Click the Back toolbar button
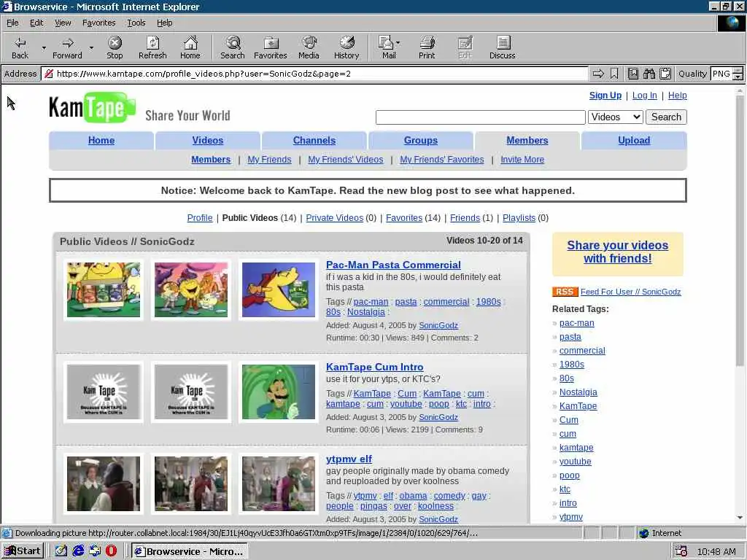This screenshot has width=747, height=560. point(20,47)
